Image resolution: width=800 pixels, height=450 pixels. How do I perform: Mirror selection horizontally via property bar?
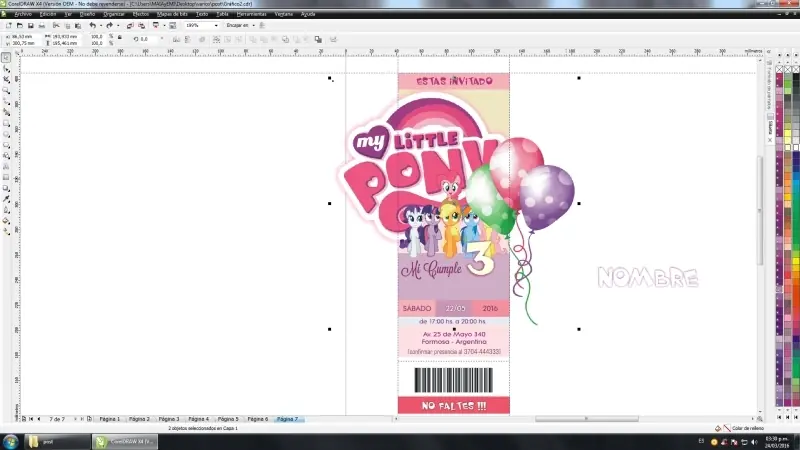click(176, 39)
